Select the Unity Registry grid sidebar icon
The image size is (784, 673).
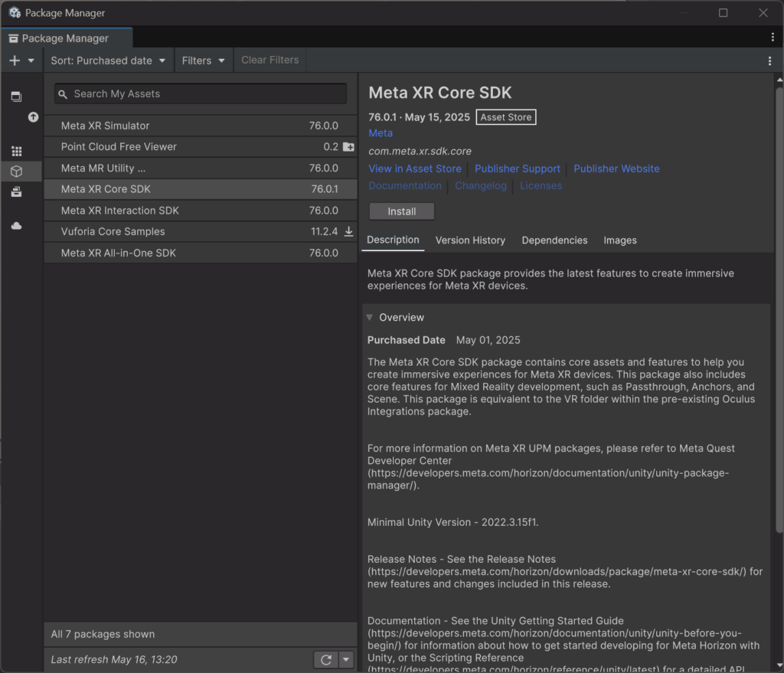pyautogui.click(x=17, y=151)
